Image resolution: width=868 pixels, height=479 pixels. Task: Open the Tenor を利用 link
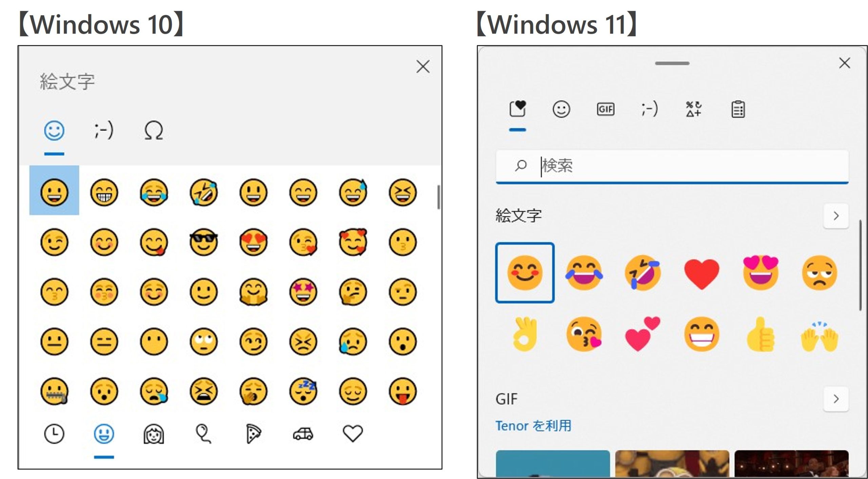click(x=533, y=426)
